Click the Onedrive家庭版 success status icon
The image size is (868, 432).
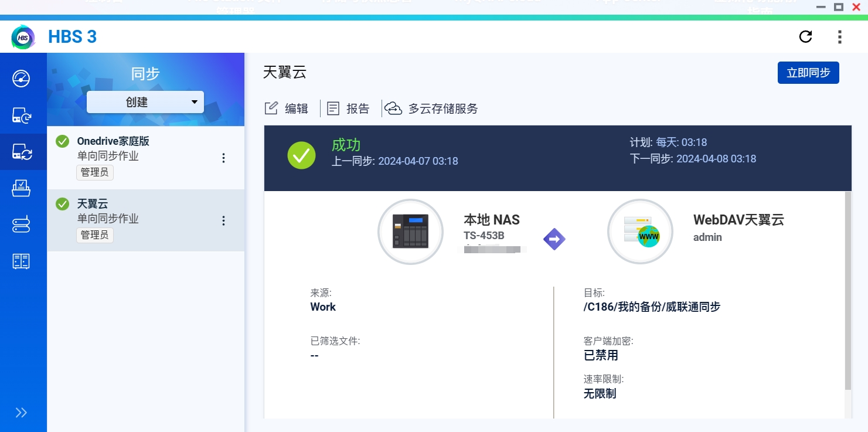(63, 141)
